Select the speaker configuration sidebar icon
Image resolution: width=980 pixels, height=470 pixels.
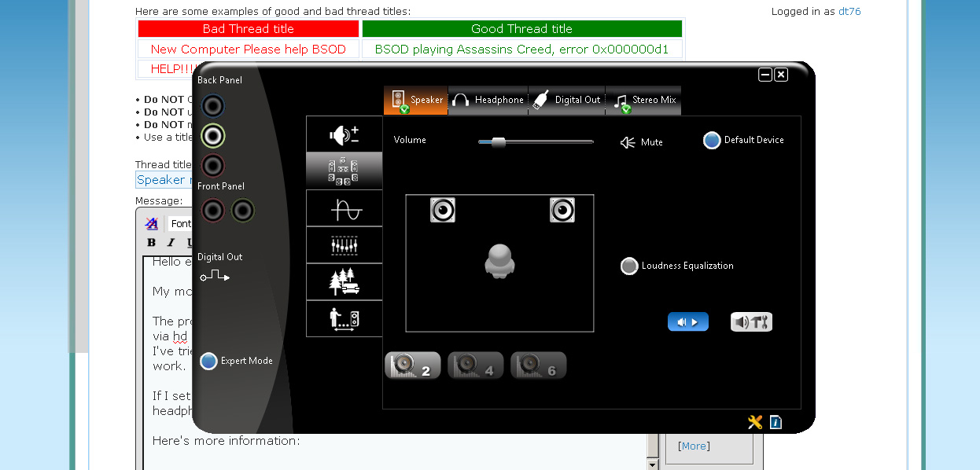pyautogui.click(x=344, y=171)
